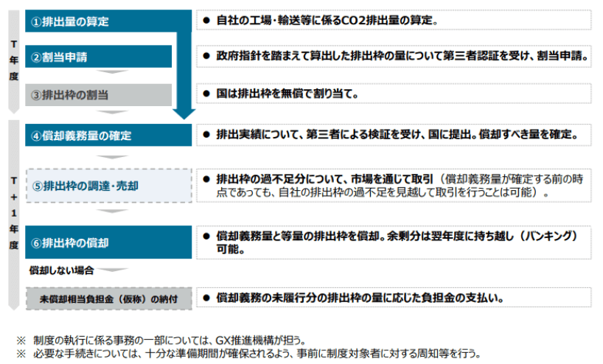Click the 未償却相当負担金（仮称）の納付 box
Image resolution: width=603 pixels, height=364 pixels.
coord(109,299)
